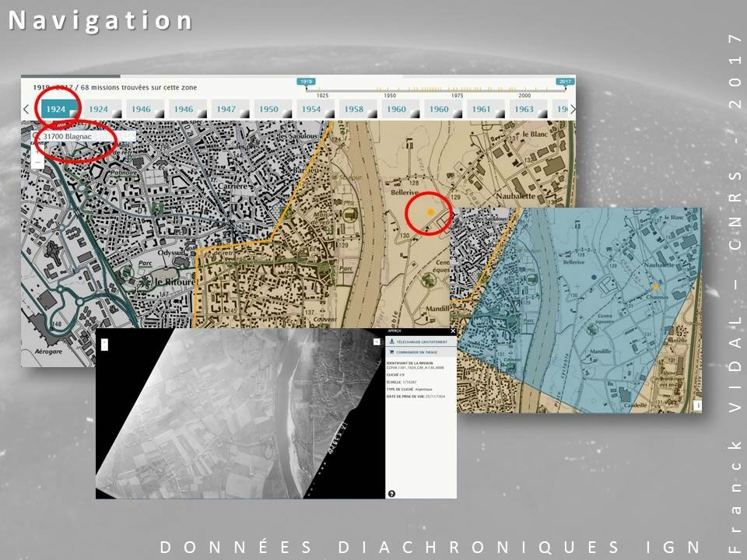747x560 pixels.
Task: Click the Type de cliché entry
Action: [x=409, y=389]
